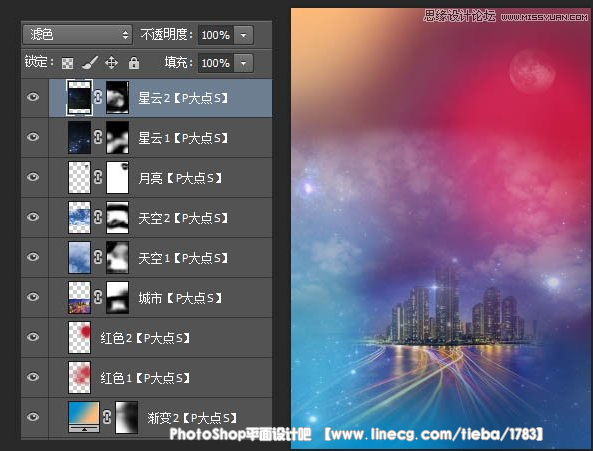
Task: Hide the 城市 layer
Action: tap(33, 297)
